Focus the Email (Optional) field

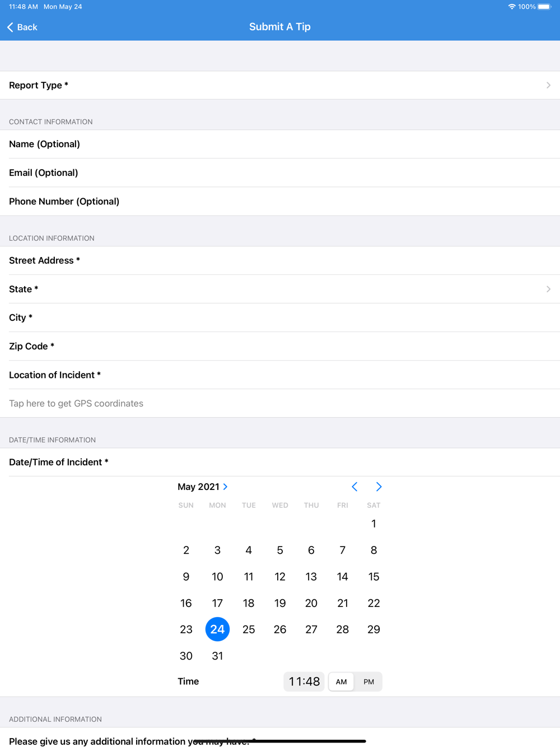pos(280,172)
